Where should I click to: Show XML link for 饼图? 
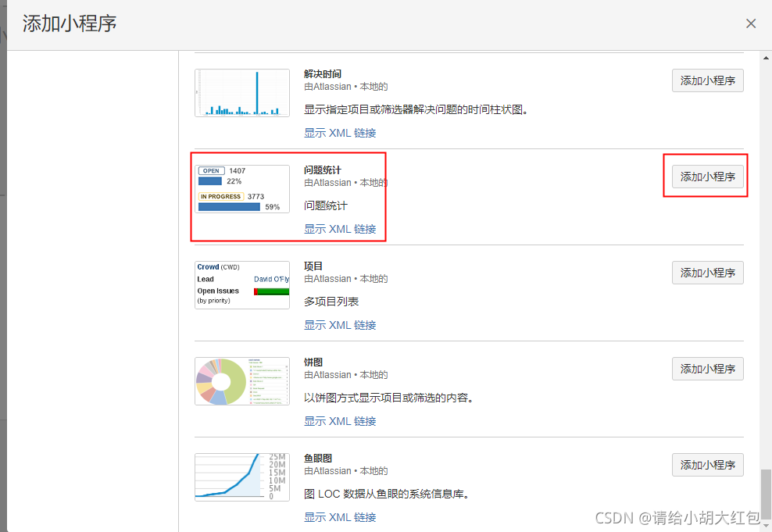(340, 421)
